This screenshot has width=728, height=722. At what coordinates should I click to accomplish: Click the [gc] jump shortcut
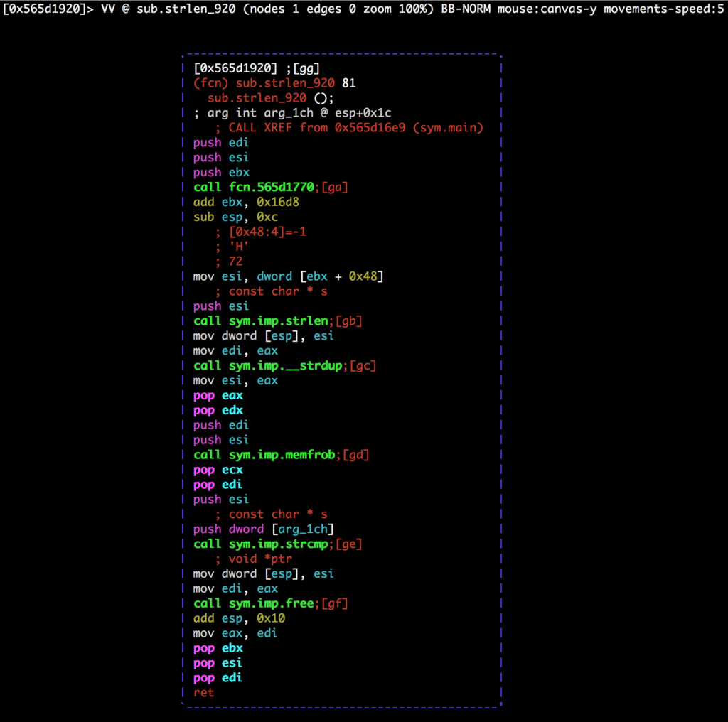point(363,365)
